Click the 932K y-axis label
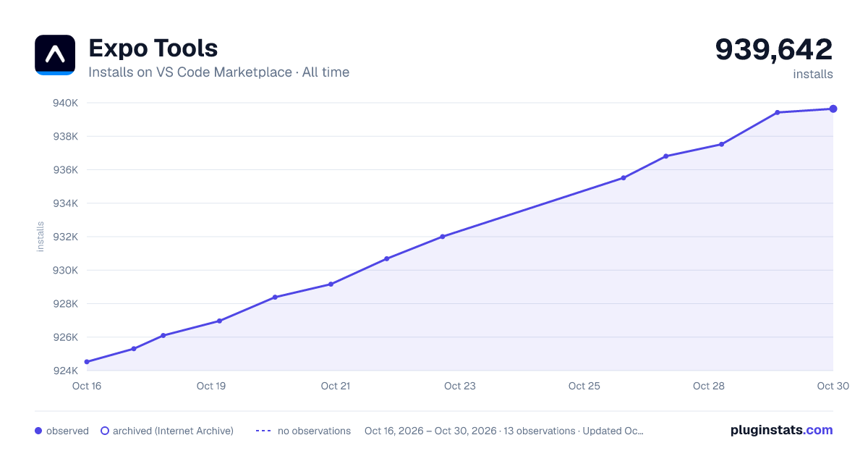Viewport: 868px width, 456px height. point(65,237)
